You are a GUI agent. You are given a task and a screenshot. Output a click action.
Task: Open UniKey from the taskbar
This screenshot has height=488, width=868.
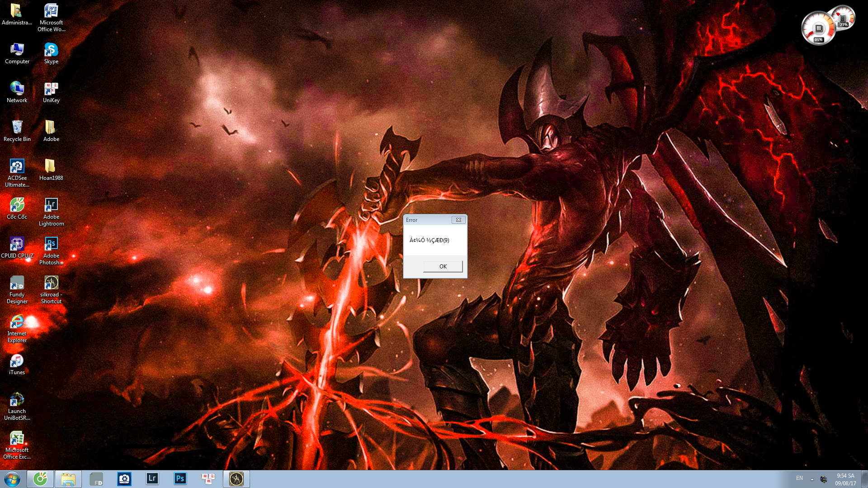click(208, 479)
